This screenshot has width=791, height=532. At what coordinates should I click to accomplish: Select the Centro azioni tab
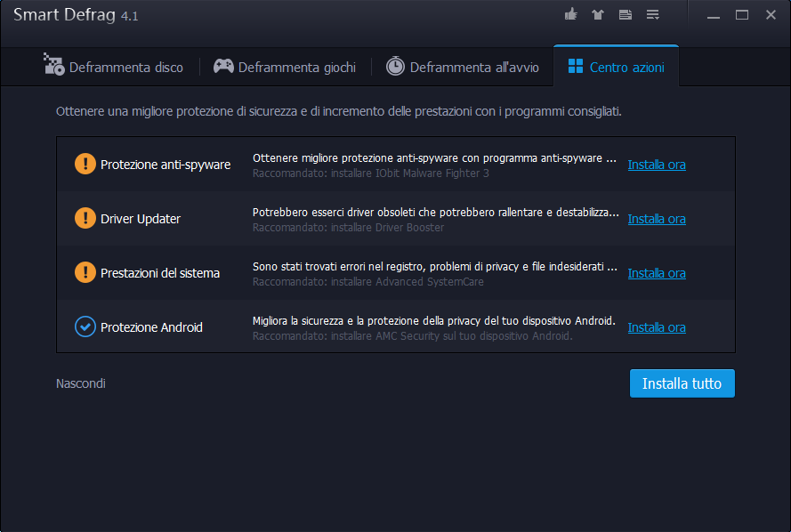[x=616, y=67]
